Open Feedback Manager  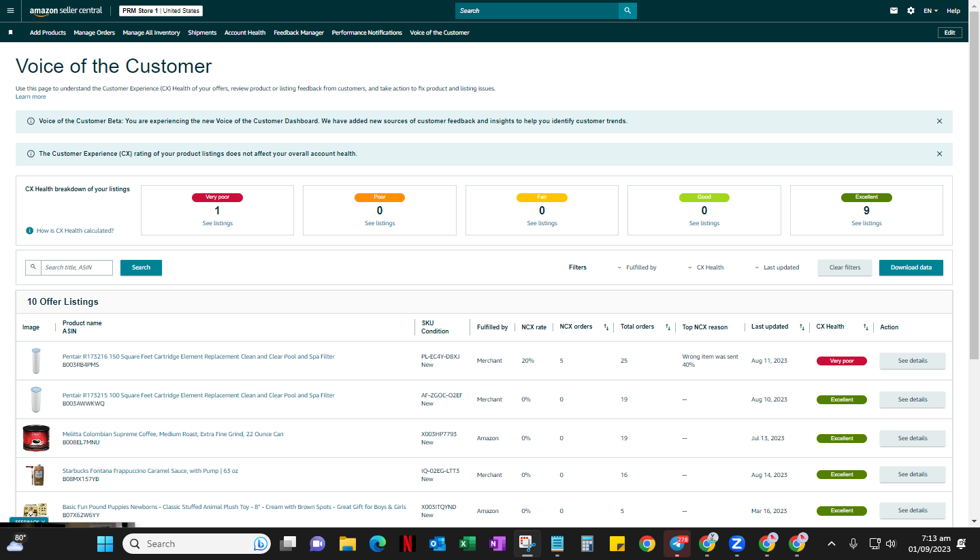(299, 33)
